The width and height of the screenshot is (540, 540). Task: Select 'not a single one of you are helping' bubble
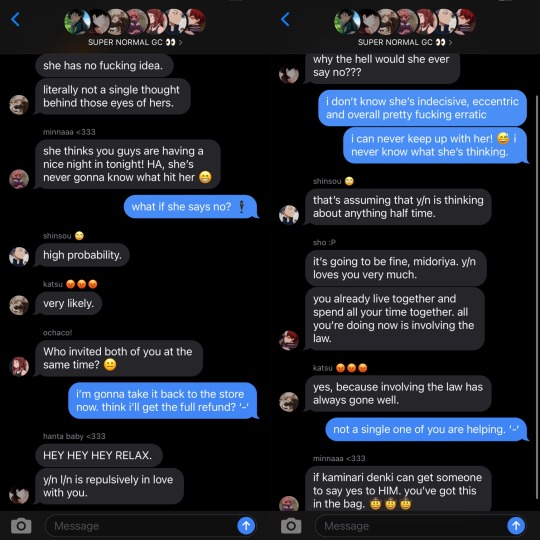426,429
